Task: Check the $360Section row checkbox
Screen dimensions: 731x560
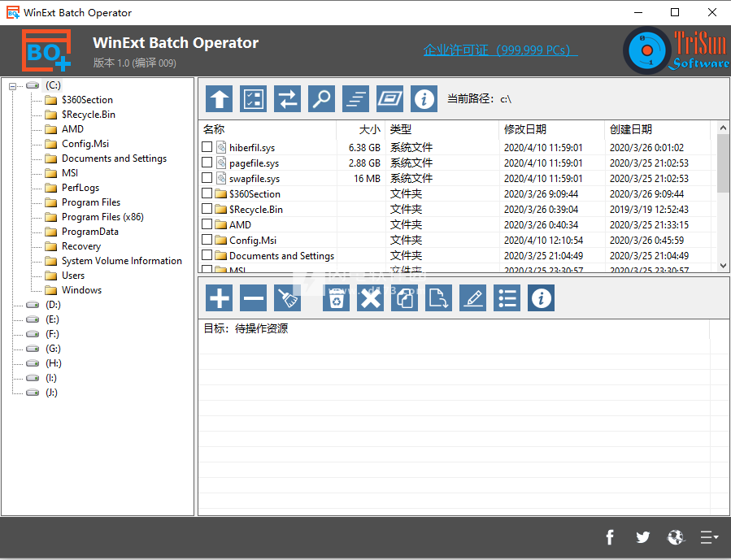Action: click(x=207, y=193)
